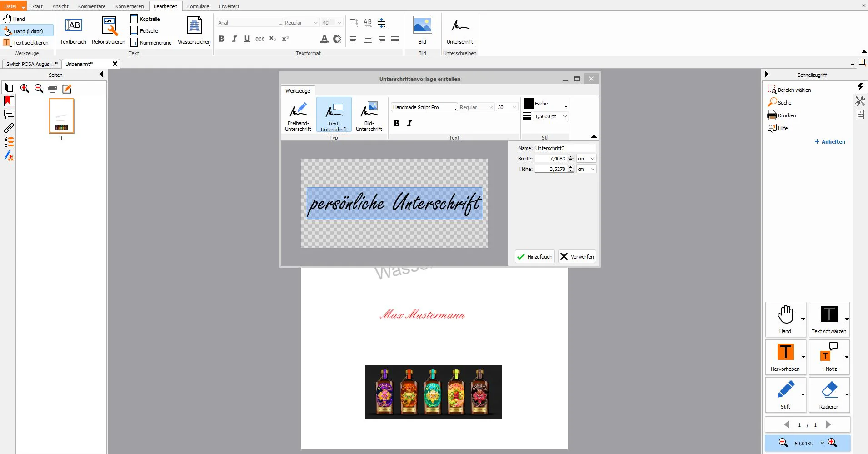
Task: Switch to the Konvertieren tab
Action: coord(130,6)
